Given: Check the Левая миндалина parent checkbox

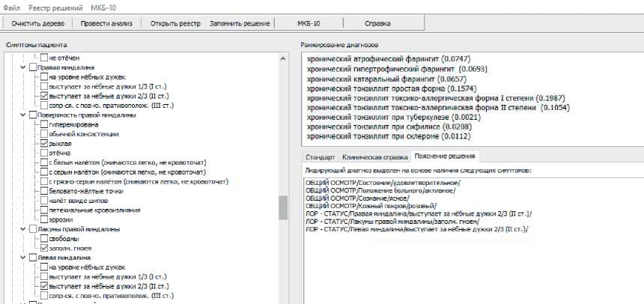Looking at the screenshot, I should (33, 258).
